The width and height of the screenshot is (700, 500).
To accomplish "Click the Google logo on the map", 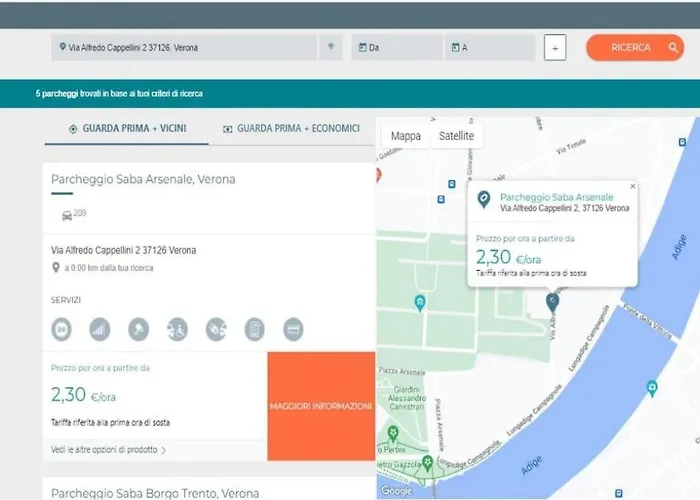I will (396, 490).
